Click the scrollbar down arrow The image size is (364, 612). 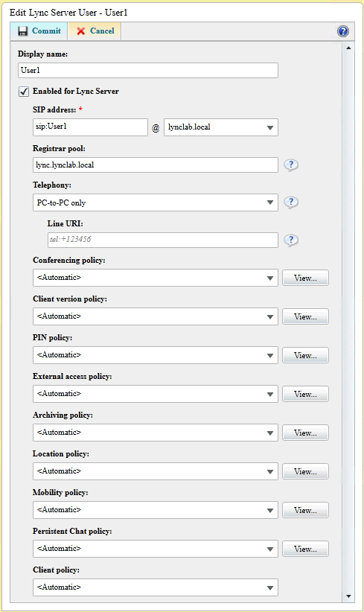(x=348, y=596)
